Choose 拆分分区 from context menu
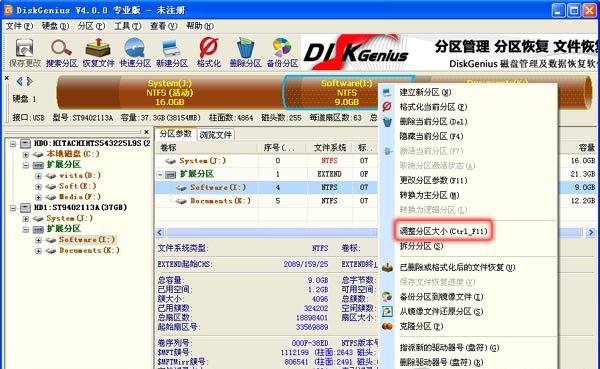600x369 pixels. coord(421,246)
